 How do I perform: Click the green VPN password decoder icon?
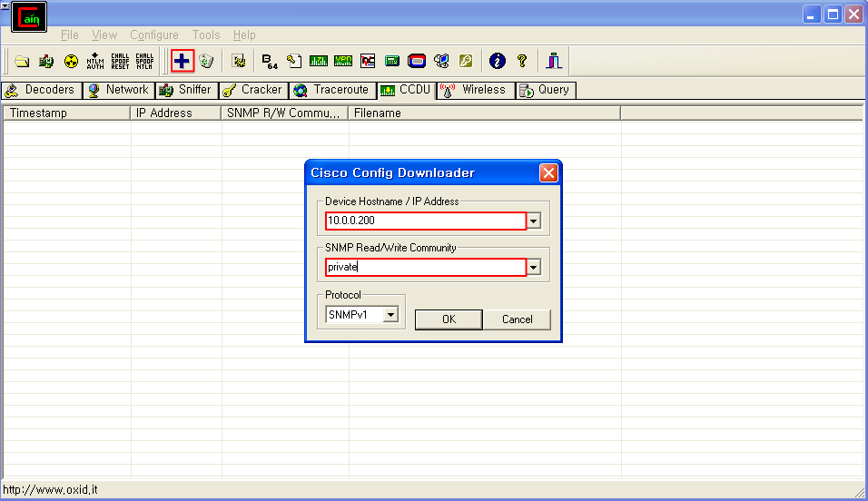point(343,61)
